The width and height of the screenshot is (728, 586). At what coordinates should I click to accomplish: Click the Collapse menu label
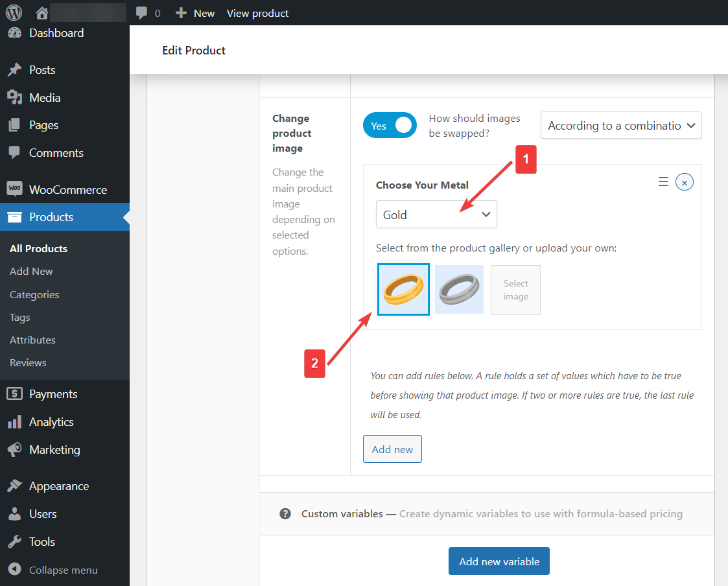point(63,570)
